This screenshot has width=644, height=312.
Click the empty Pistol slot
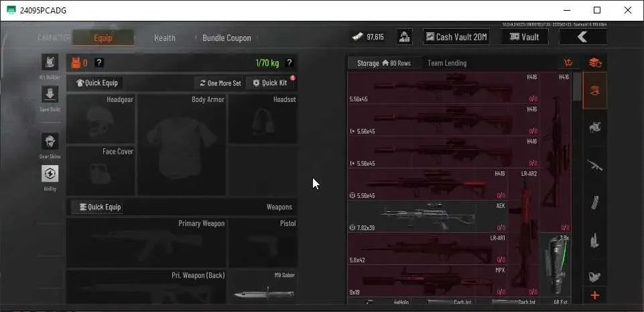[x=263, y=242]
